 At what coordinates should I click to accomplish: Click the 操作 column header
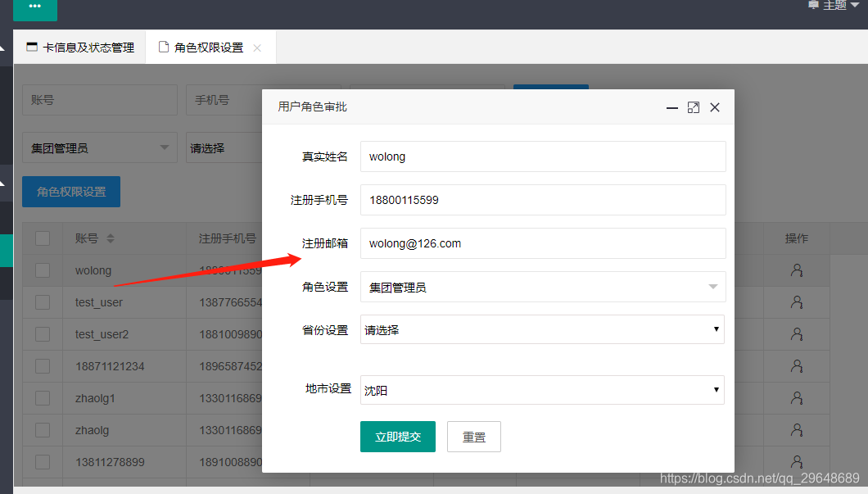797,238
